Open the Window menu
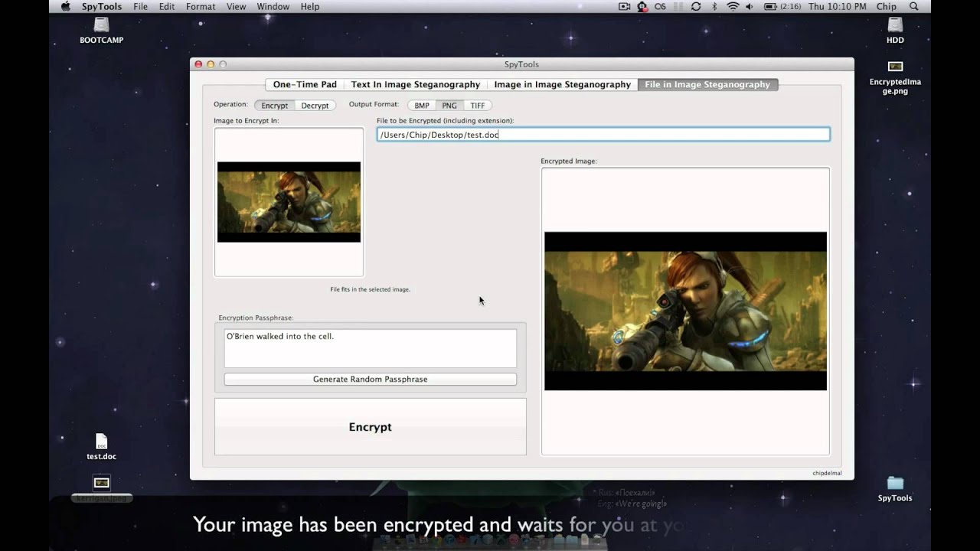Image resolution: width=980 pixels, height=551 pixels. pyautogui.click(x=273, y=6)
